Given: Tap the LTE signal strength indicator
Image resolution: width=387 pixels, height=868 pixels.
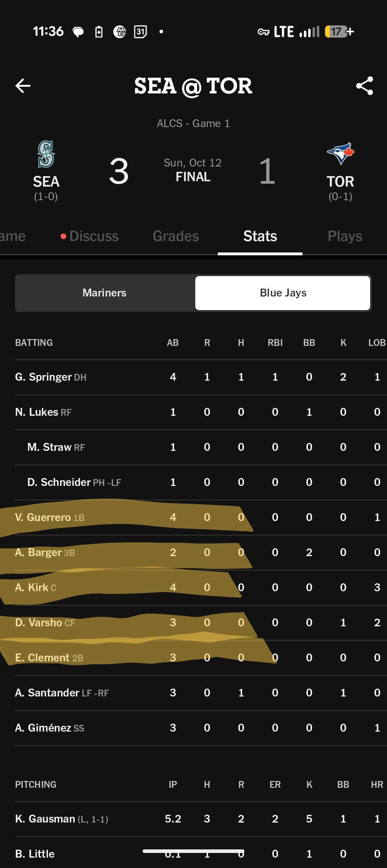Looking at the screenshot, I should pyautogui.click(x=297, y=32).
